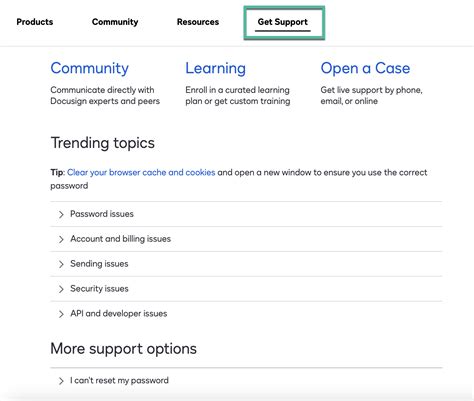Open the Products menu
The height and width of the screenshot is (401, 474).
(35, 22)
